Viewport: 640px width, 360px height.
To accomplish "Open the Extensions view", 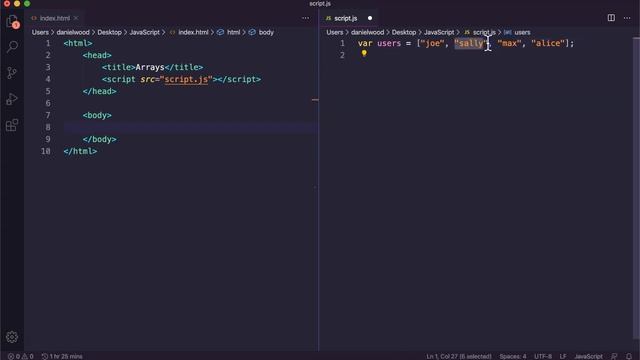I will pyautogui.click(x=12, y=125).
